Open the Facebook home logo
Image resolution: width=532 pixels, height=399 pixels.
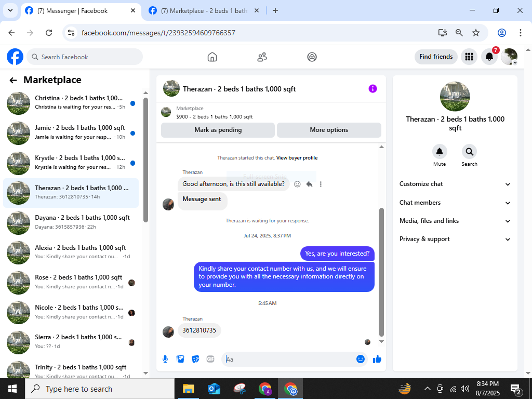(x=15, y=57)
